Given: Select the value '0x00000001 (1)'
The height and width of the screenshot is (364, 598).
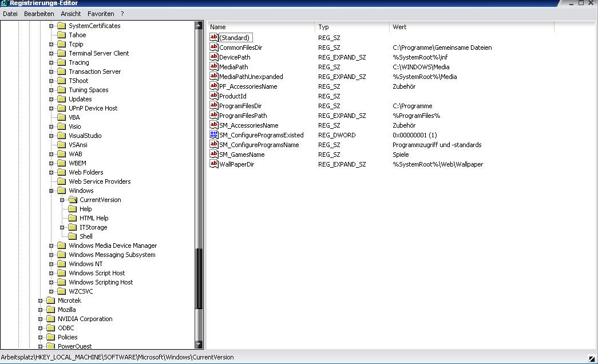Looking at the screenshot, I should click(414, 135).
